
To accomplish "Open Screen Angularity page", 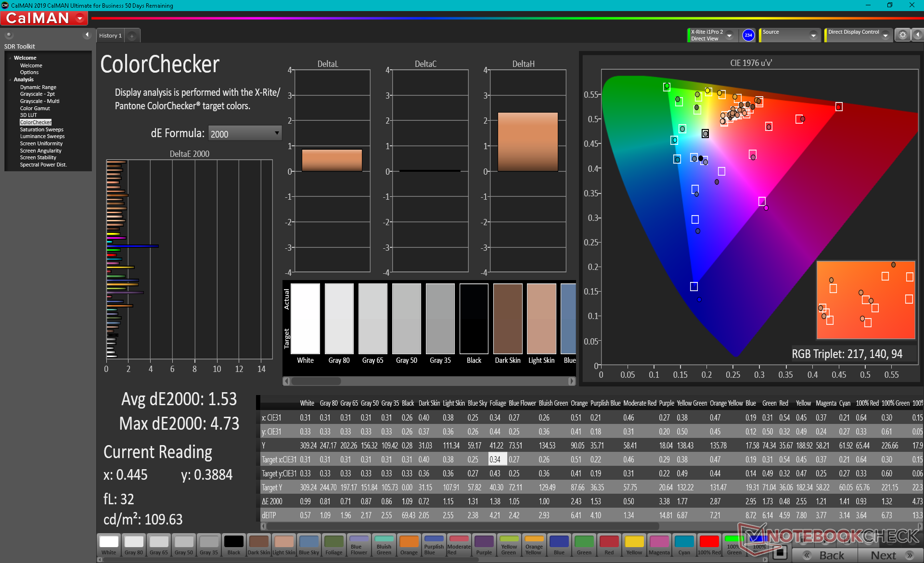I will pos(40,151).
